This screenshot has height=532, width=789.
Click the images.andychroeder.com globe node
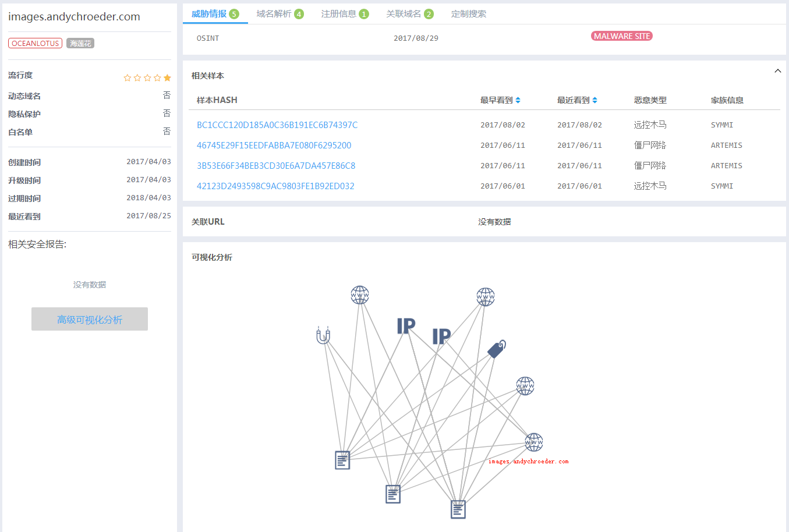[534, 442]
